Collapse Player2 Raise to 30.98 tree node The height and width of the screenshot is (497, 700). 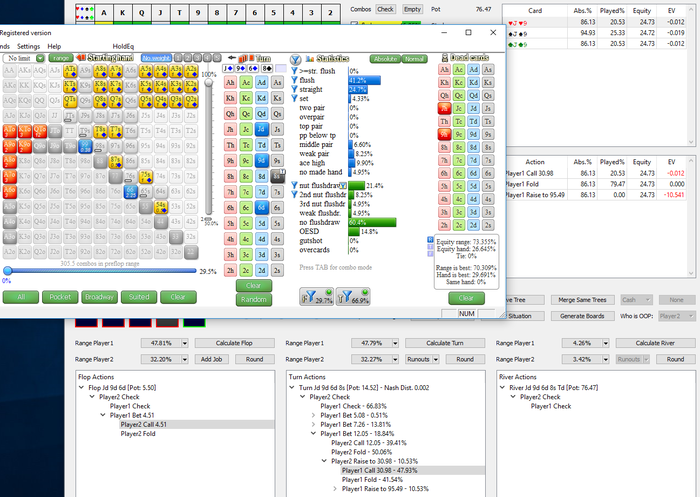pos(324,461)
